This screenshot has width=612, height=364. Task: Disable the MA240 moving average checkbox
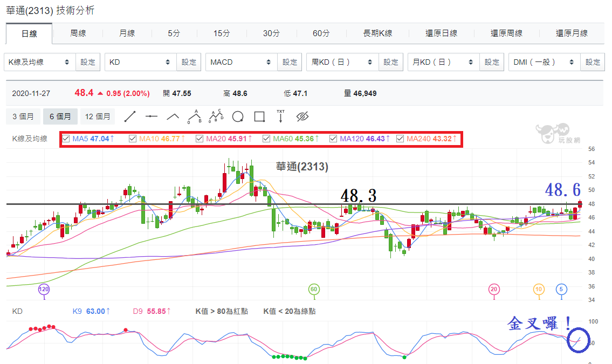click(400, 139)
